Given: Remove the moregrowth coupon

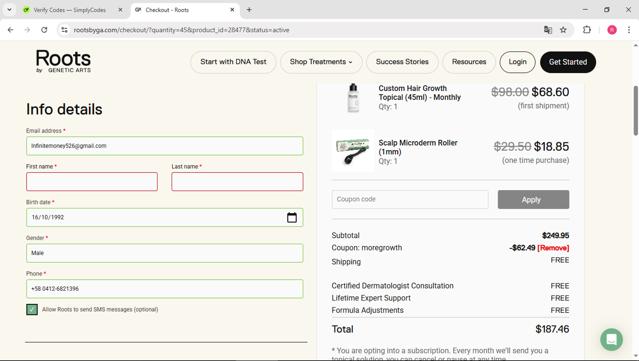Looking at the screenshot, I should point(553,248).
